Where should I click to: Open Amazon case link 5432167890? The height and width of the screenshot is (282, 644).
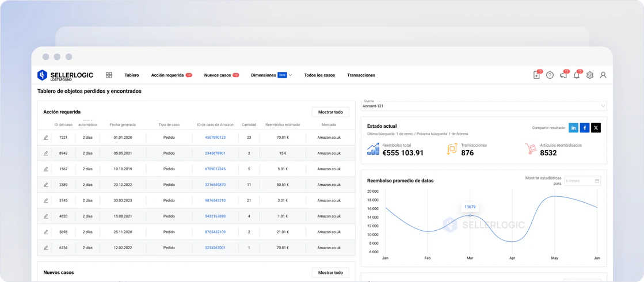(215, 216)
